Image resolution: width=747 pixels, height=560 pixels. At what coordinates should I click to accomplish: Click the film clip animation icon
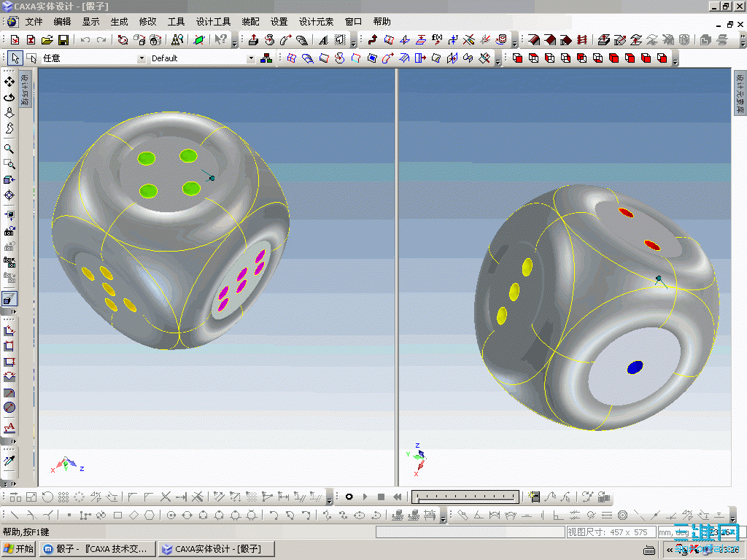click(534, 497)
